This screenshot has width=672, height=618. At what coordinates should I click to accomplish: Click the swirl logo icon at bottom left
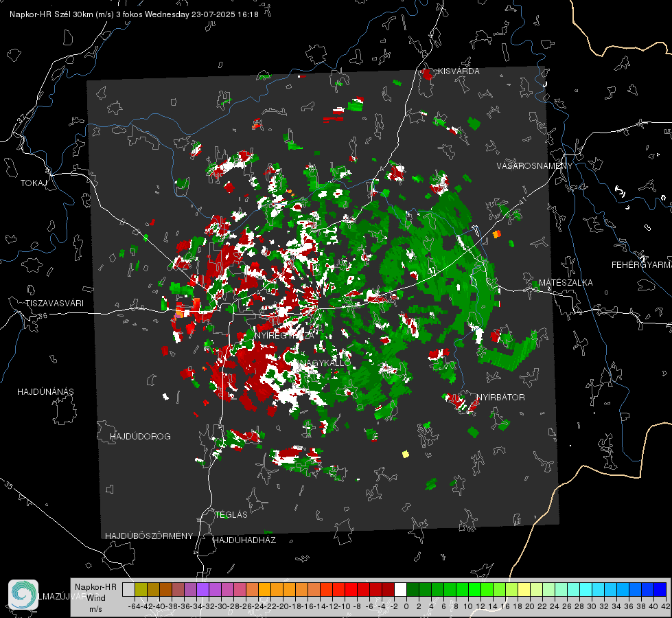[x=23, y=595]
